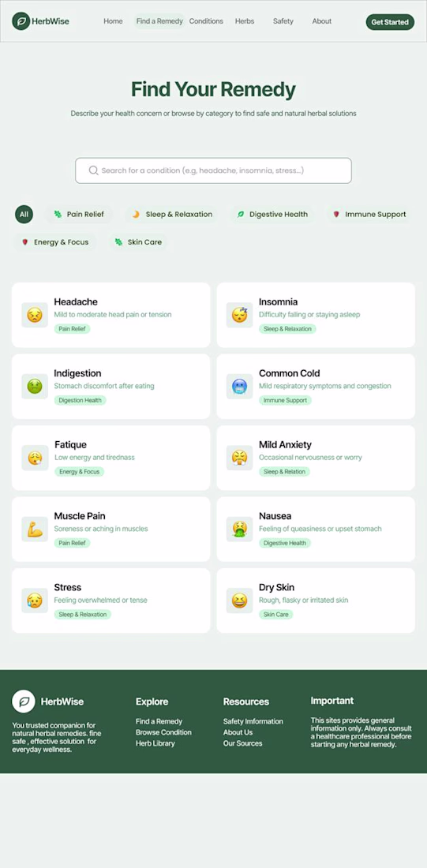Click the Headache emoji icon
The image size is (427, 868).
click(x=35, y=315)
